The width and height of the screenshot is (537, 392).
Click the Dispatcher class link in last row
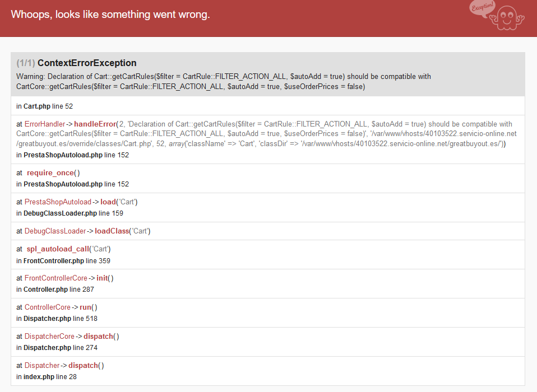pyautogui.click(x=42, y=365)
